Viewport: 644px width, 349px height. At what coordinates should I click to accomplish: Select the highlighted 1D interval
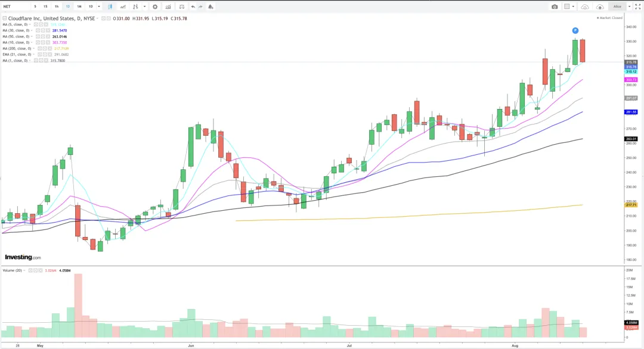(x=68, y=7)
